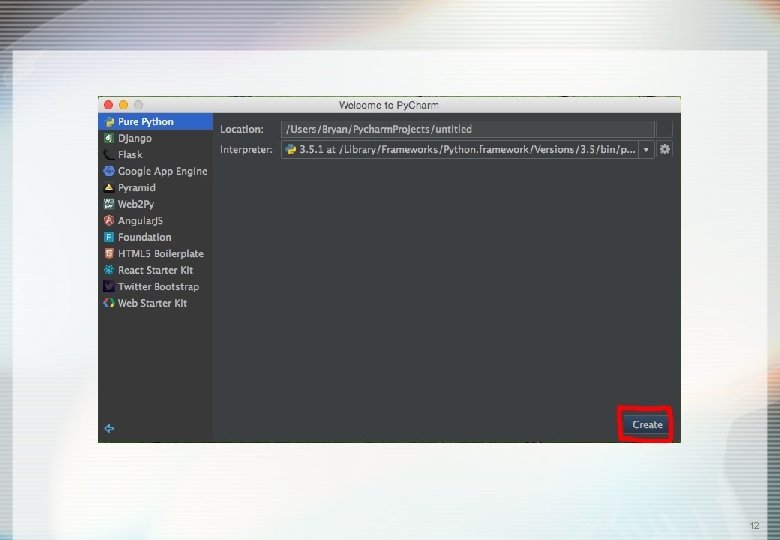Open interpreter settings gear icon

[665, 149]
